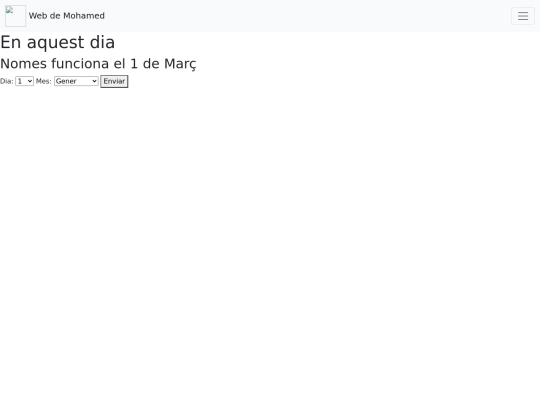Viewport: 540px width, 405px height.
Task: Click the Nomes funciona el 1 de Març subheading
Action: point(98,64)
